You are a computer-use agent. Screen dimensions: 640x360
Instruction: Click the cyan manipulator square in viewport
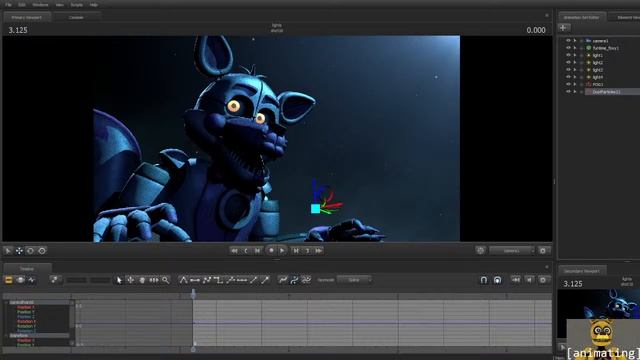pyautogui.click(x=316, y=209)
